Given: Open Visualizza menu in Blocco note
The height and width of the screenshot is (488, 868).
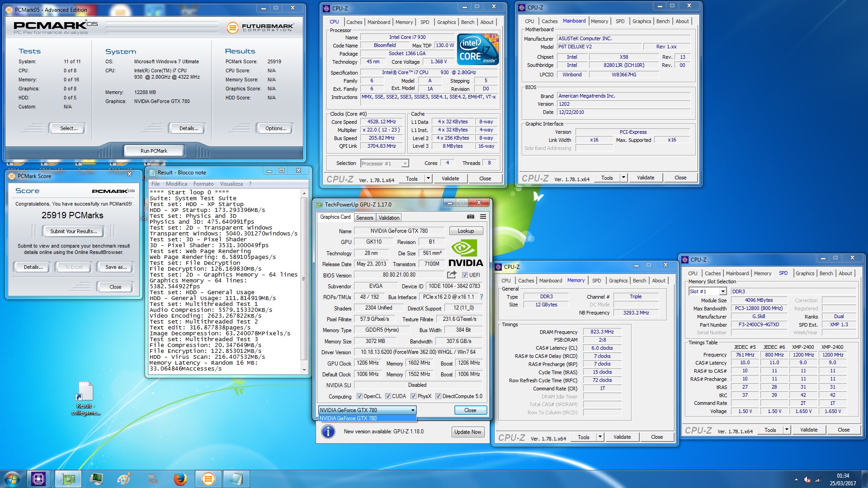Looking at the screenshot, I should point(231,184).
